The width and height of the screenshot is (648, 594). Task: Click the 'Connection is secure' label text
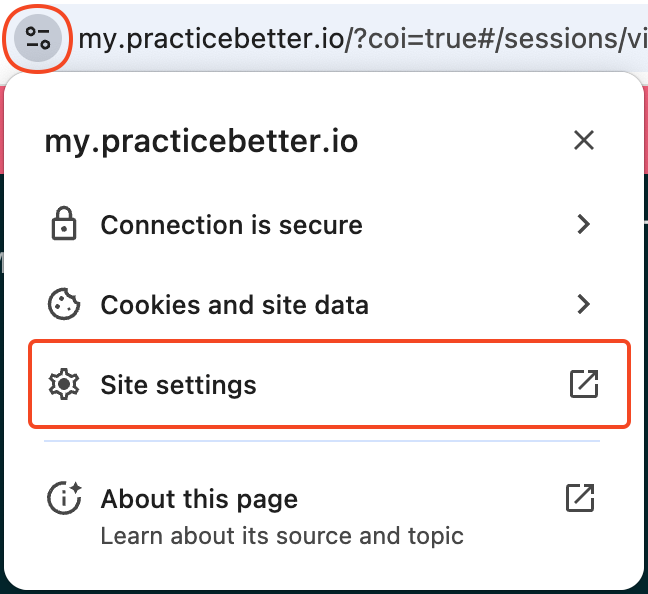point(232,225)
